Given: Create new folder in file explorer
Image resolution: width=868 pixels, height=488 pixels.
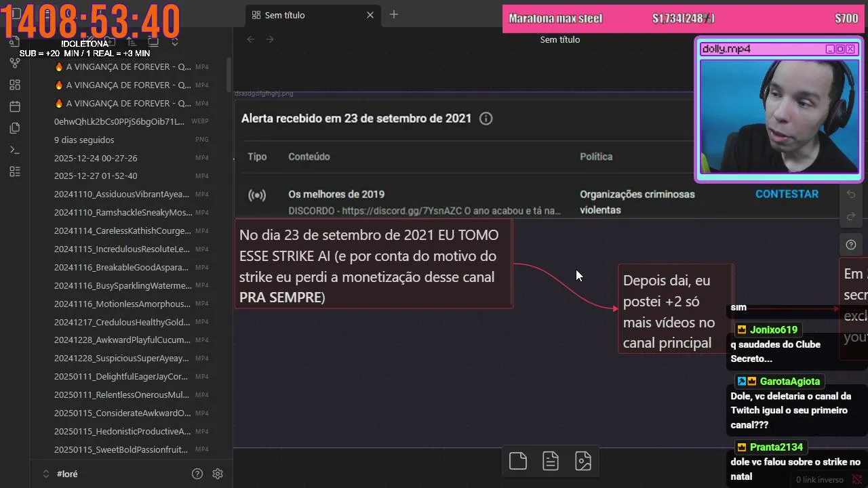Looking at the screenshot, I should (110, 42).
